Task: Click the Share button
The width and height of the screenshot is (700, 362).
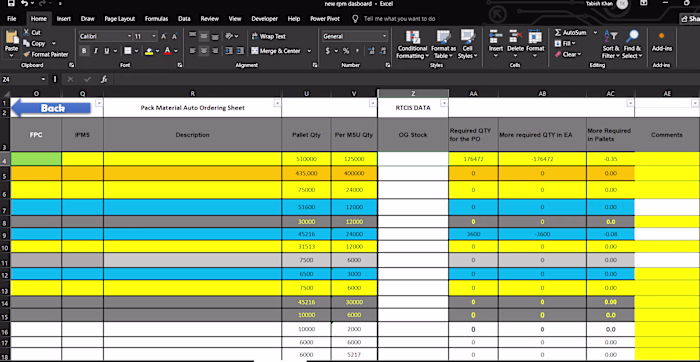Action: 690,19
